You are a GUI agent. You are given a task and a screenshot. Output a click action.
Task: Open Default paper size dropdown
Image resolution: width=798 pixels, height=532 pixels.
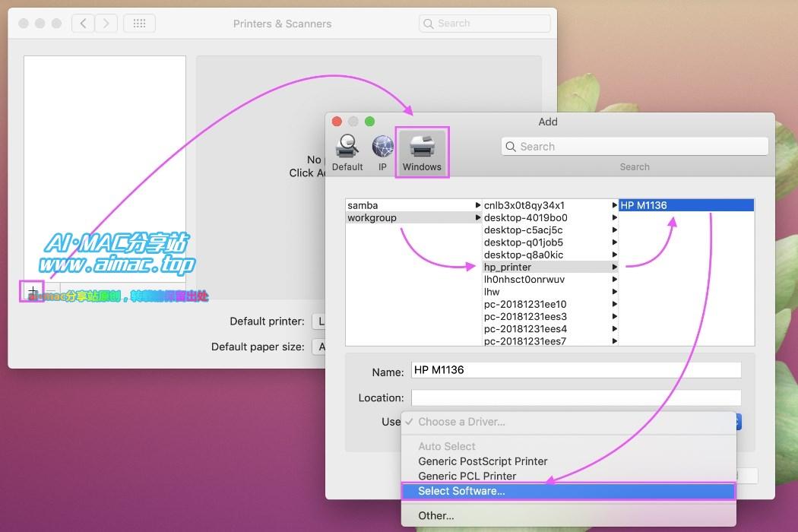[318, 347]
